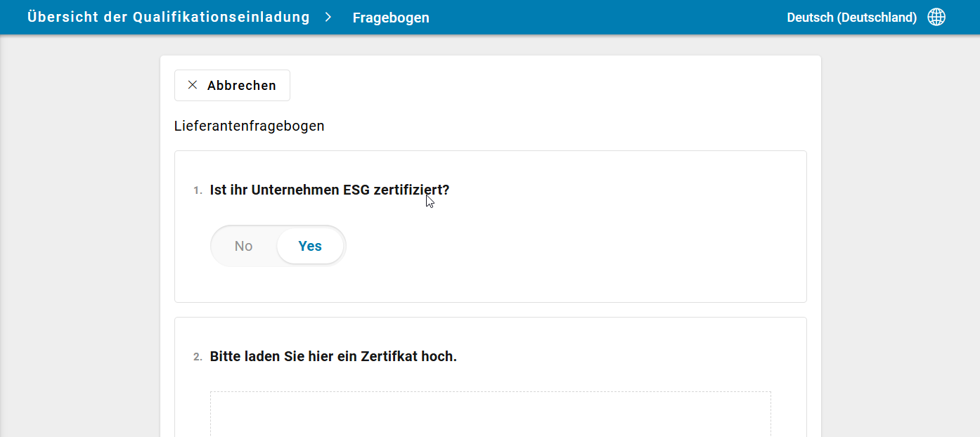Go to "Übersicht der Qualifikationseinladung" breadcrumb
The image size is (980, 437).
(169, 18)
